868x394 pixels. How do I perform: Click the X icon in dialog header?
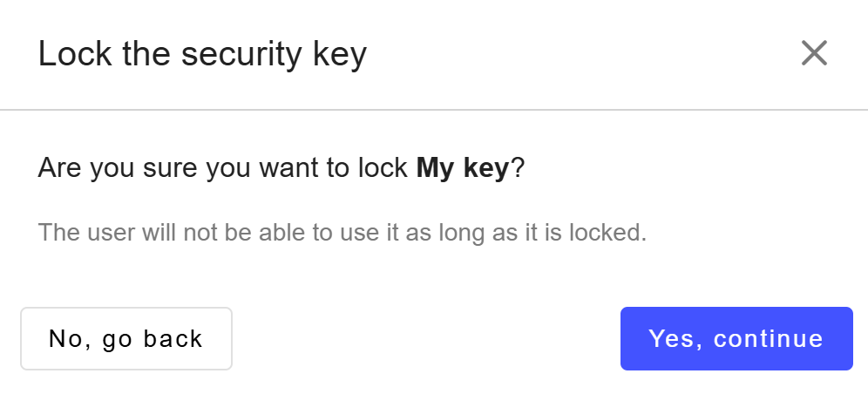point(814,54)
